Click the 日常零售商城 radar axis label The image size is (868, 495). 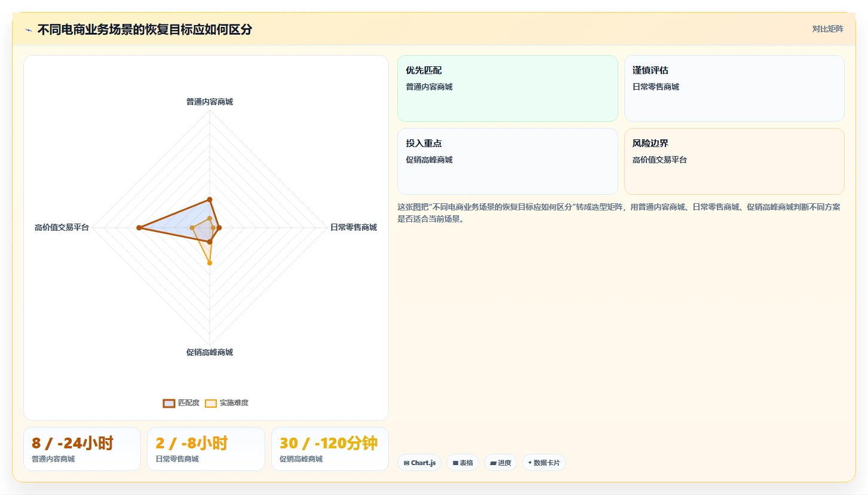[354, 227]
